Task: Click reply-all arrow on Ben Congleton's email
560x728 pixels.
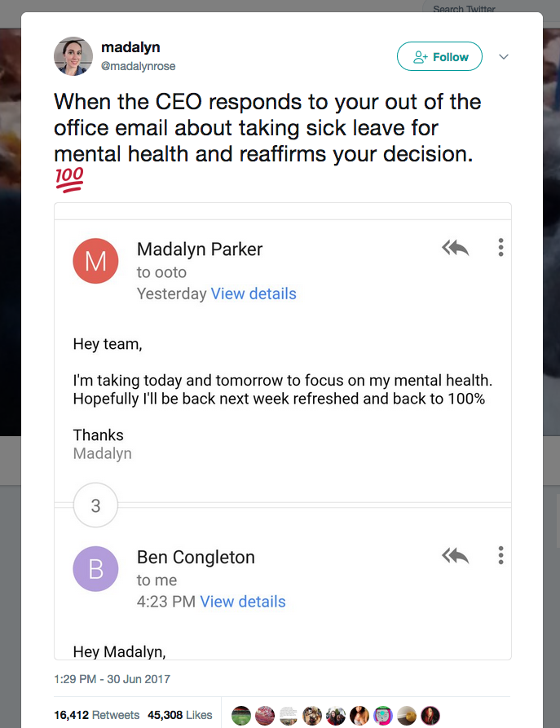Action: [456, 556]
